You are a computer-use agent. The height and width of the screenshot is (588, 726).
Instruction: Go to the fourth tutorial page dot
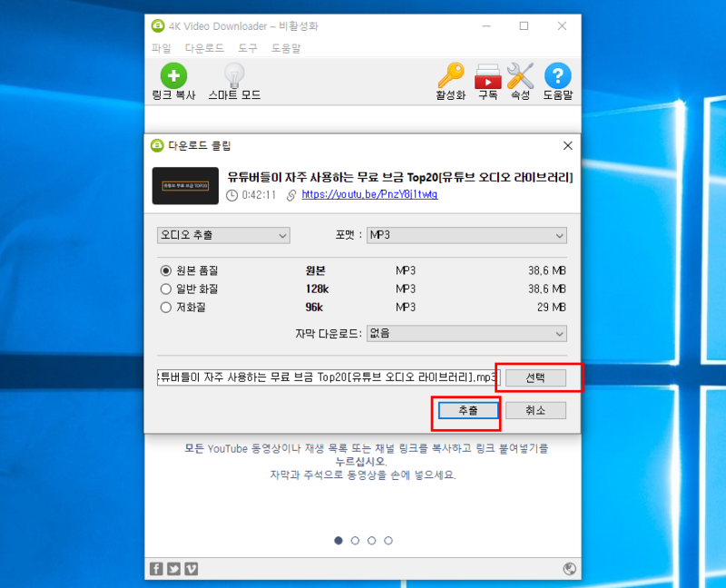[388, 540]
